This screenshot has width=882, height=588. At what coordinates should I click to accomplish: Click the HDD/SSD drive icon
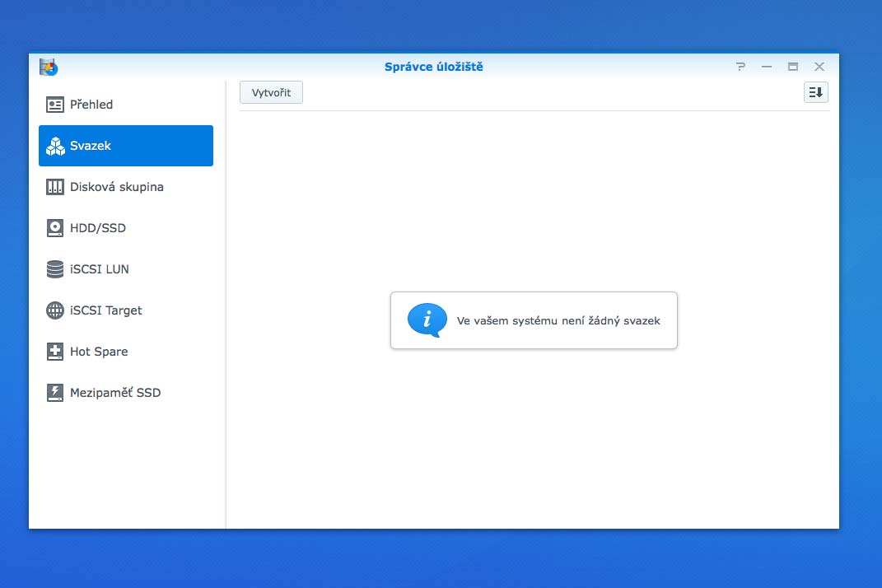click(x=55, y=228)
